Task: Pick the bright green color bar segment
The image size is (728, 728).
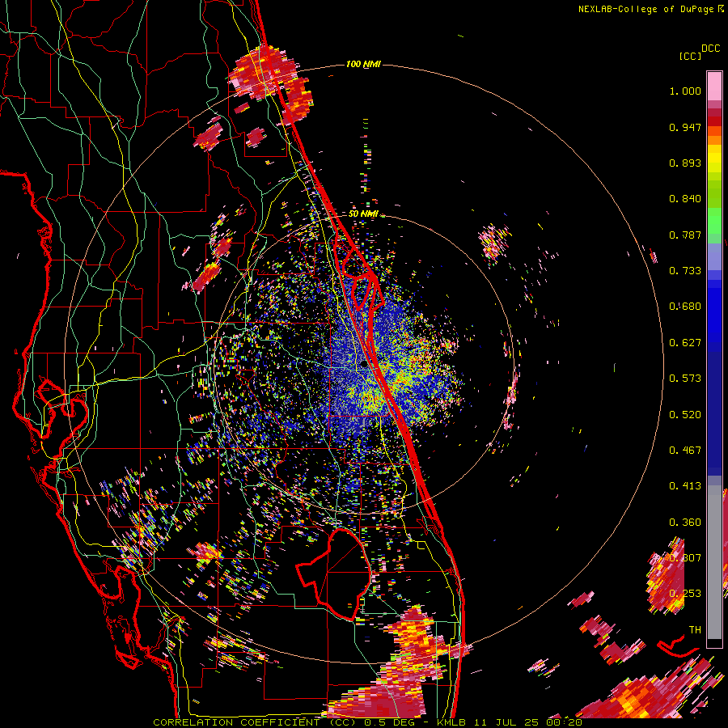Action: 714,221
